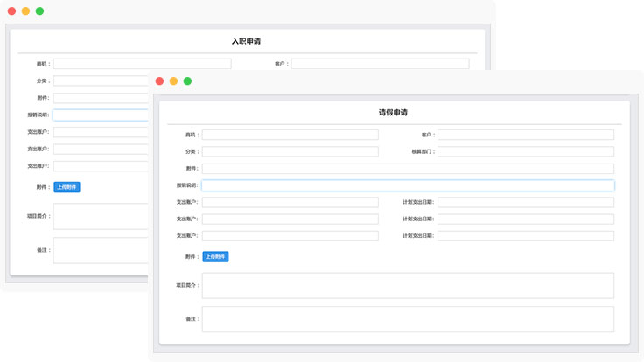Maximize the 请假申请 window using green button

point(187,81)
